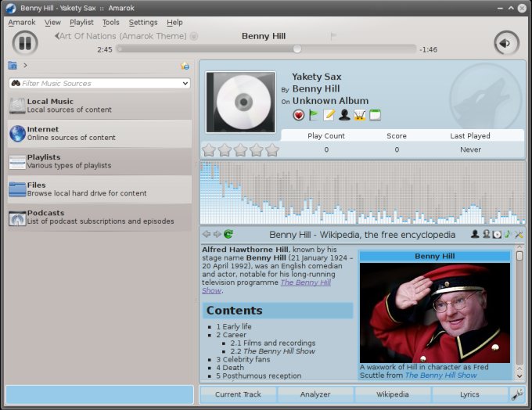Reload the Wikipedia page
Viewport: 532px width, 410px height.
point(228,234)
